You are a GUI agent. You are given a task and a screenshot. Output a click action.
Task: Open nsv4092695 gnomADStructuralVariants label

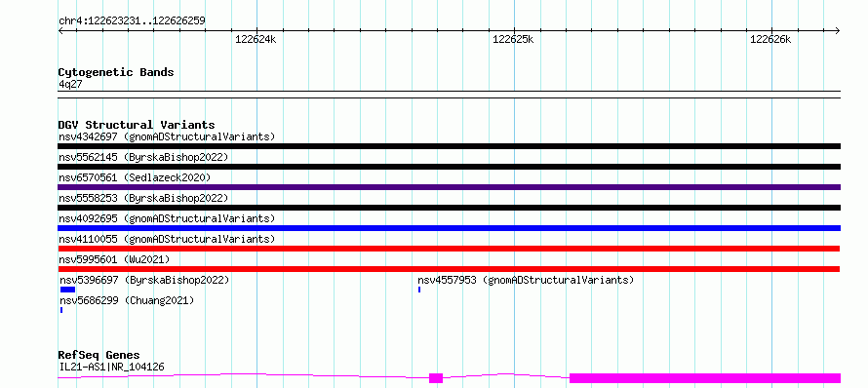[x=167, y=218]
